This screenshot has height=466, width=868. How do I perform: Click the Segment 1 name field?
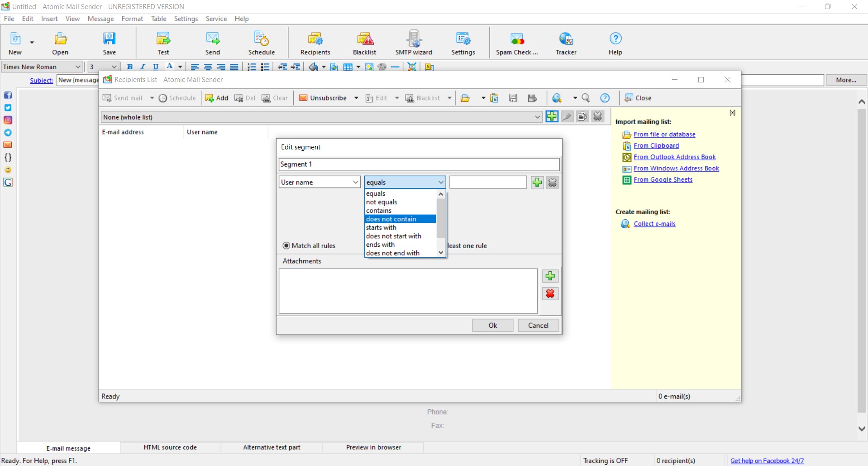coord(419,164)
